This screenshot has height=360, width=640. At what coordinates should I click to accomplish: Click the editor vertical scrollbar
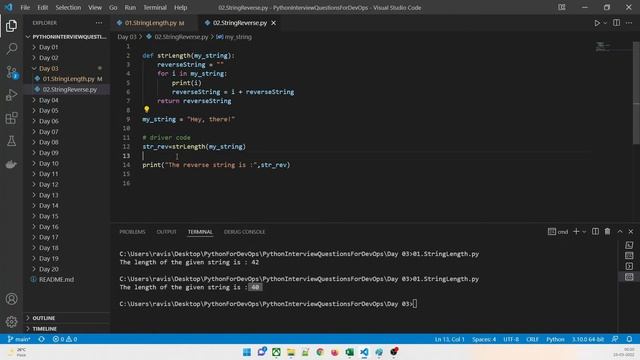(636, 93)
